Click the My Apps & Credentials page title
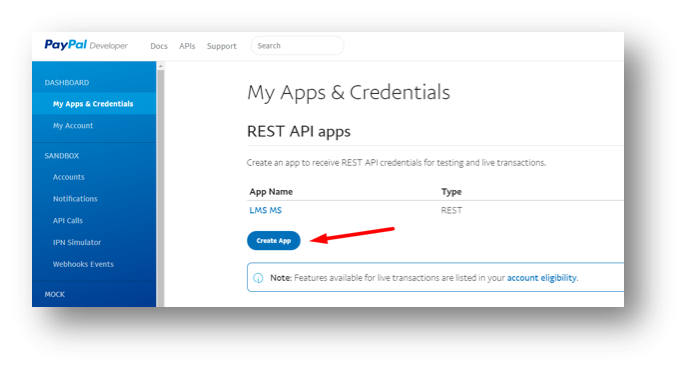 349,93
